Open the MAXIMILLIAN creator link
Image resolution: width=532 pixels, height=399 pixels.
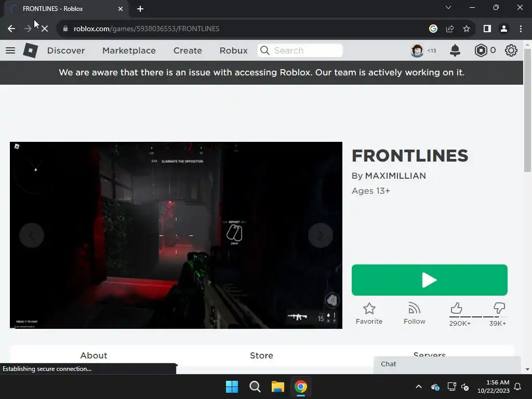coord(395,176)
